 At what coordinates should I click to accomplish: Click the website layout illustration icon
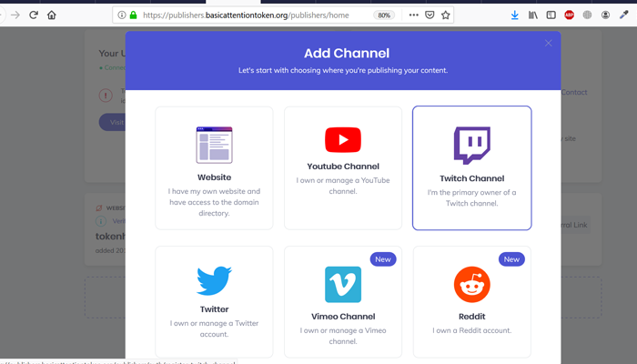coord(214,145)
